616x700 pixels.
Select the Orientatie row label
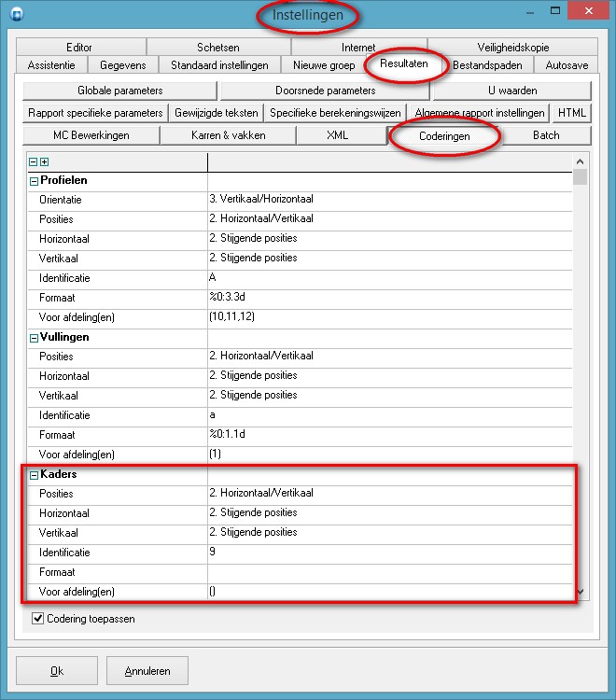click(61, 200)
